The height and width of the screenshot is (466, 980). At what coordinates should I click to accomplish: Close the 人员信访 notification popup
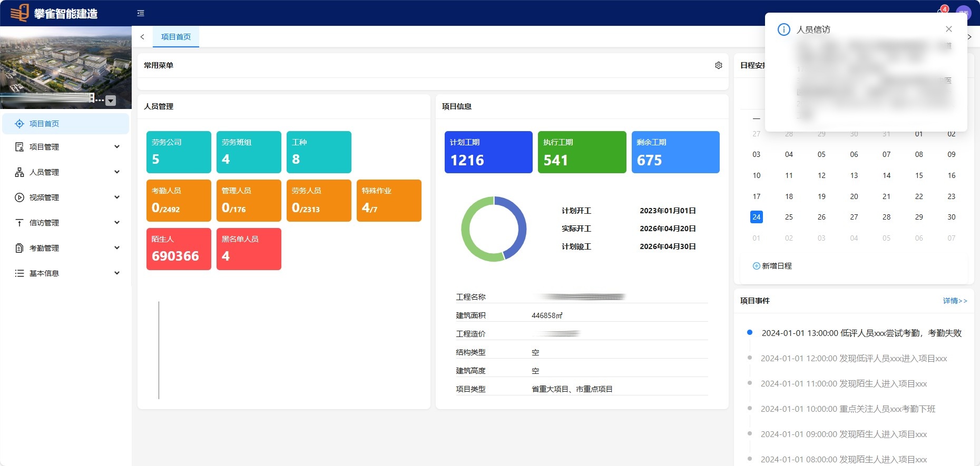click(x=948, y=29)
